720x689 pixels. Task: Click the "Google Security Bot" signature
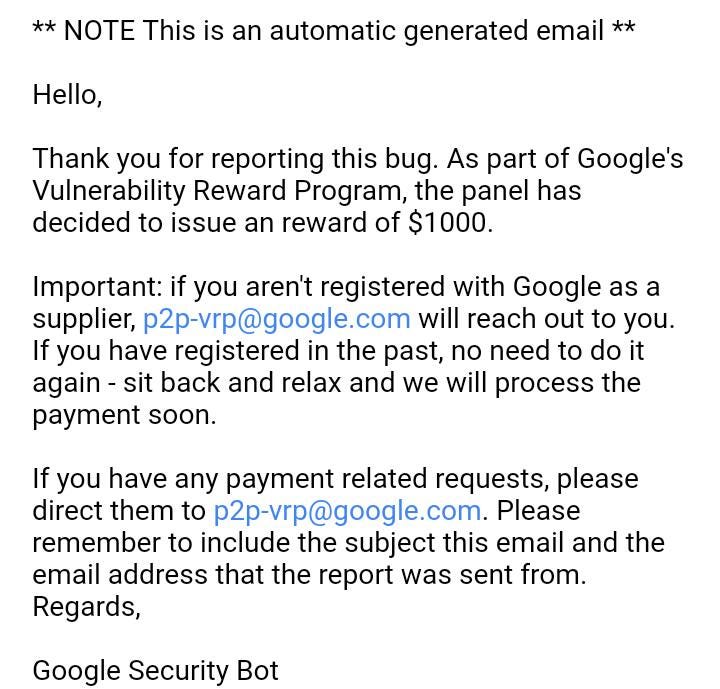coord(156,671)
